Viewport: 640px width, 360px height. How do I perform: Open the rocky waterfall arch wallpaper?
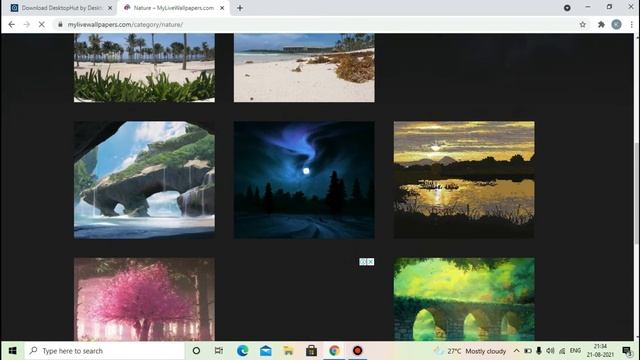tap(144, 180)
